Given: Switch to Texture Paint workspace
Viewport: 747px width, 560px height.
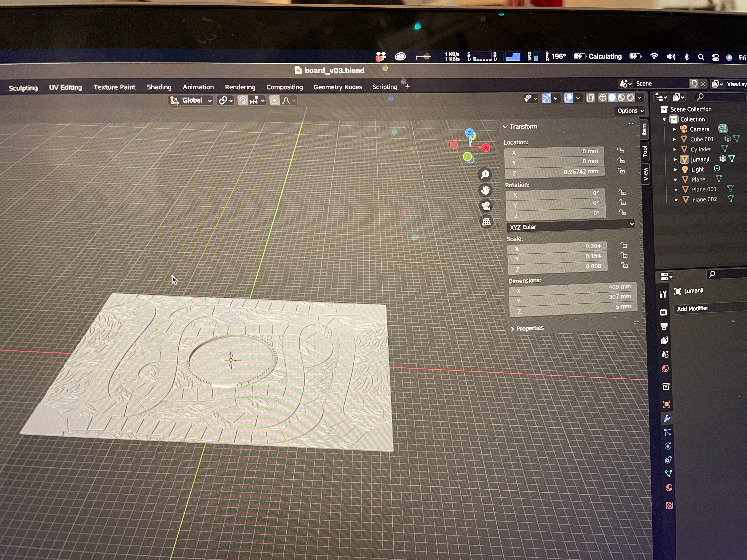Looking at the screenshot, I should point(114,87).
